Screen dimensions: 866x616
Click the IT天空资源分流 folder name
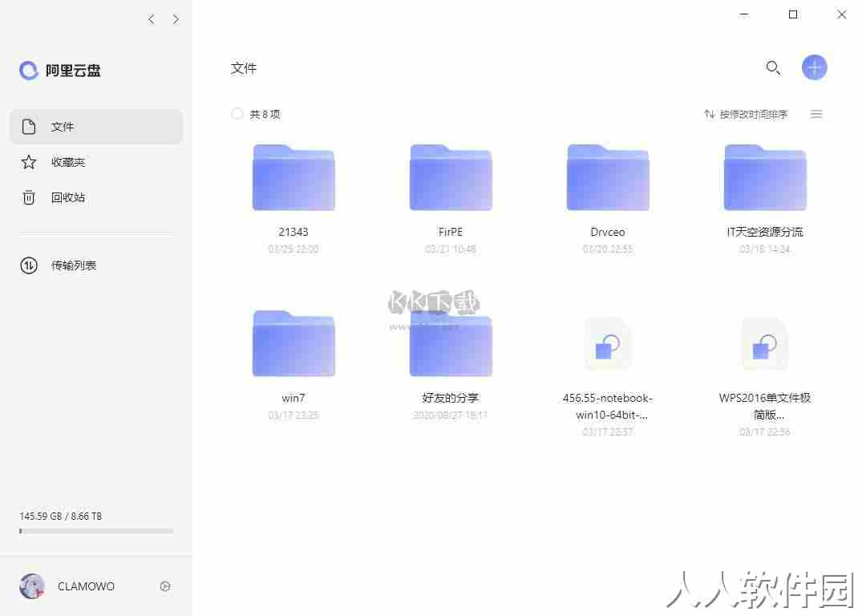click(765, 232)
